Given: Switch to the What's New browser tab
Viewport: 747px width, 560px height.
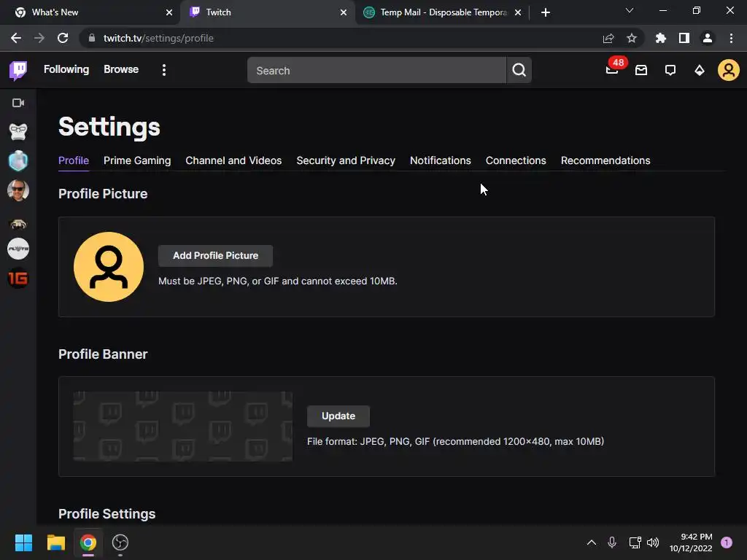Looking at the screenshot, I should (x=89, y=12).
